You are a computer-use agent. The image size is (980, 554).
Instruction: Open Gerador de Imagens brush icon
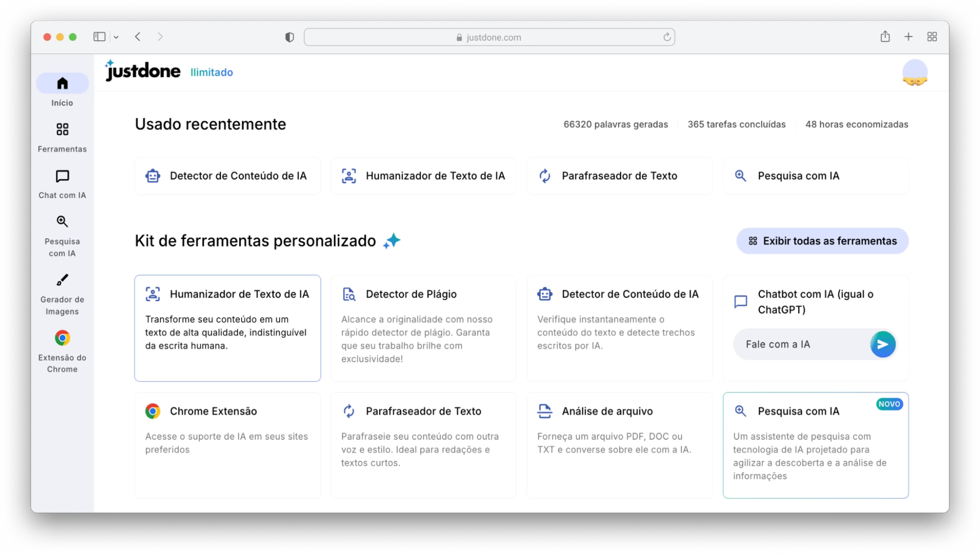click(x=62, y=280)
